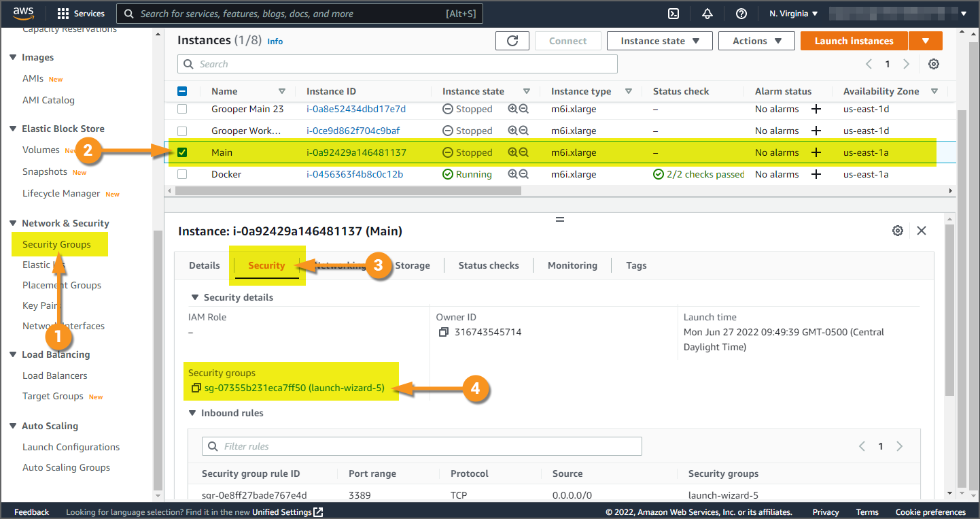Sort instances by Name column

[282, 91]
